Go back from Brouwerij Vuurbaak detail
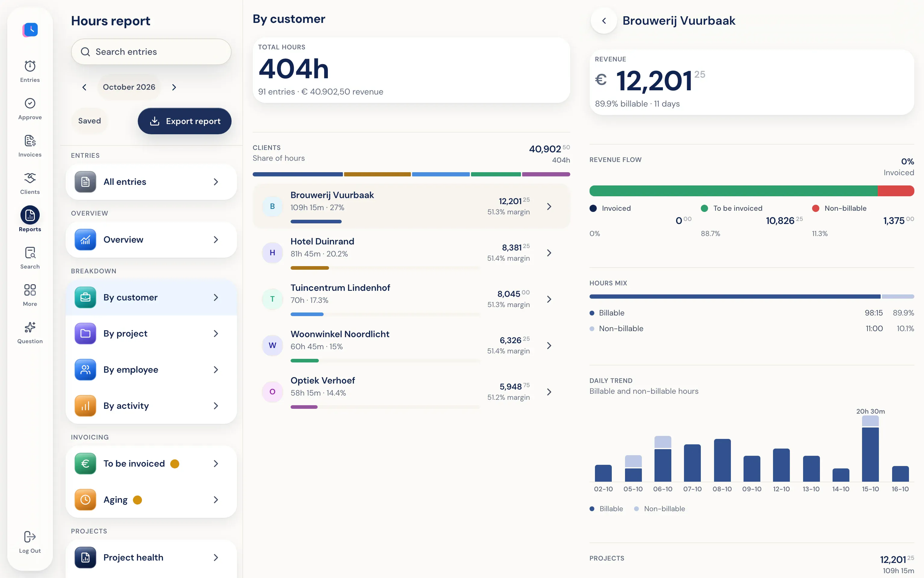This screenshot has width=924, height=578. pyautogui.click(x=604, y=21)
